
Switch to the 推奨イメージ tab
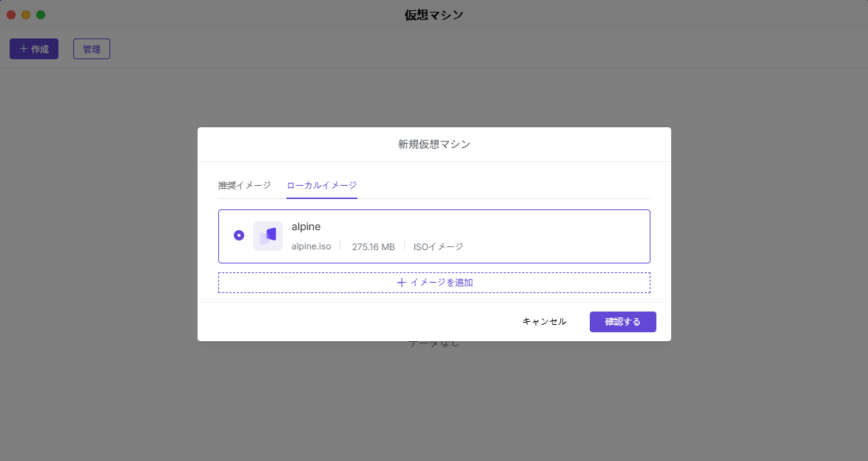pos(244,186)
